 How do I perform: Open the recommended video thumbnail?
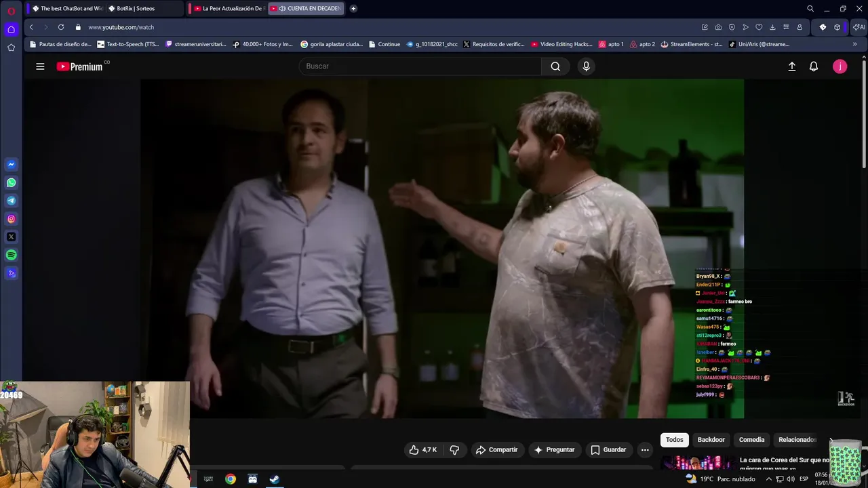tap(698, 463)
